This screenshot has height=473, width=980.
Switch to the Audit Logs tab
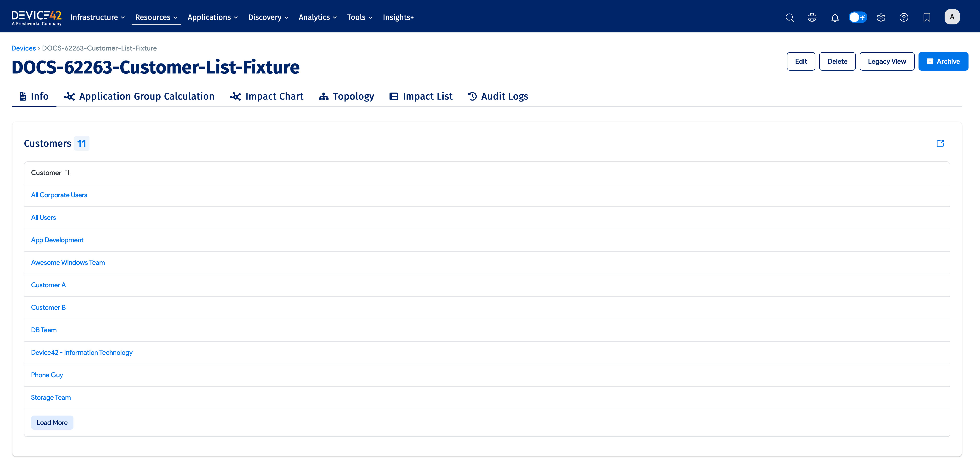pos(498,97)
